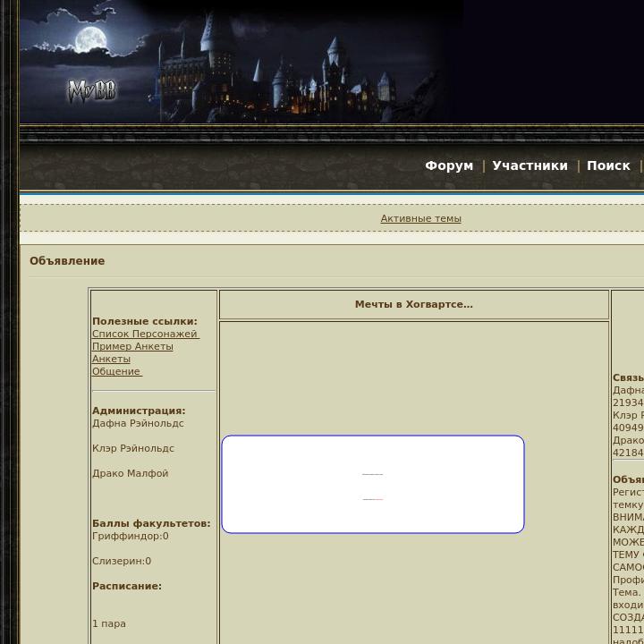Click the Гриффиндор:0 score text
The height and width of the screenshot is (644, 644).
coord(131,536)
